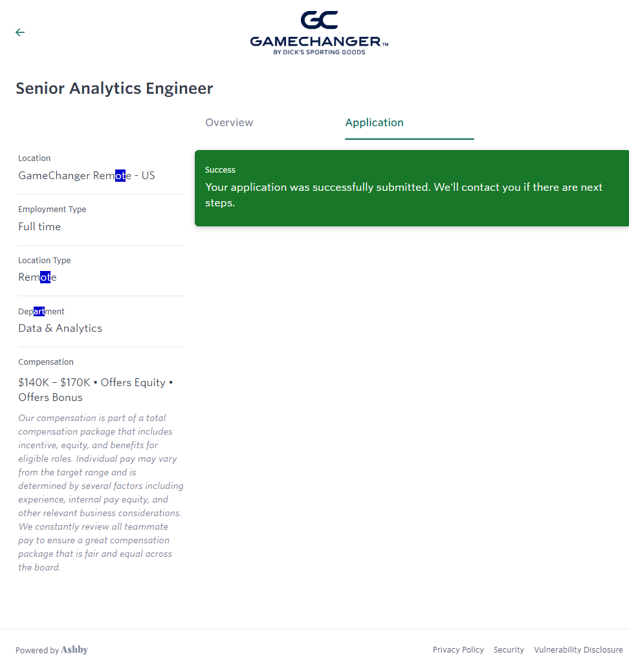The width and height of the screenshot is (629, 672).
Task: Click the Remote value under Location Type
Action: (x=37, y=277)
